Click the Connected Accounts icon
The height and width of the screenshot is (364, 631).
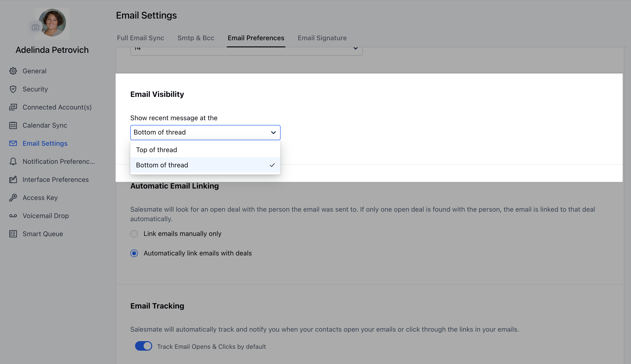(13, 107)
